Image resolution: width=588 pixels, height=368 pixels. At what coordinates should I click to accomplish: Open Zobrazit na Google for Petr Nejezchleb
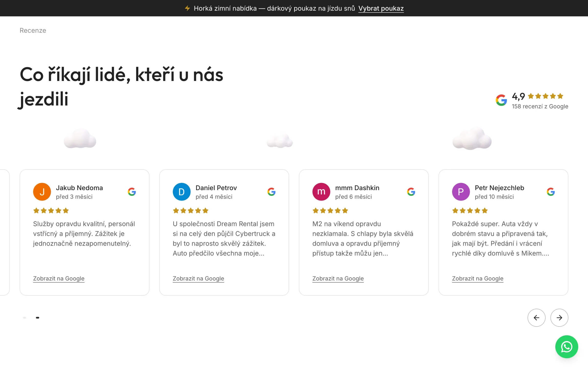478,278
